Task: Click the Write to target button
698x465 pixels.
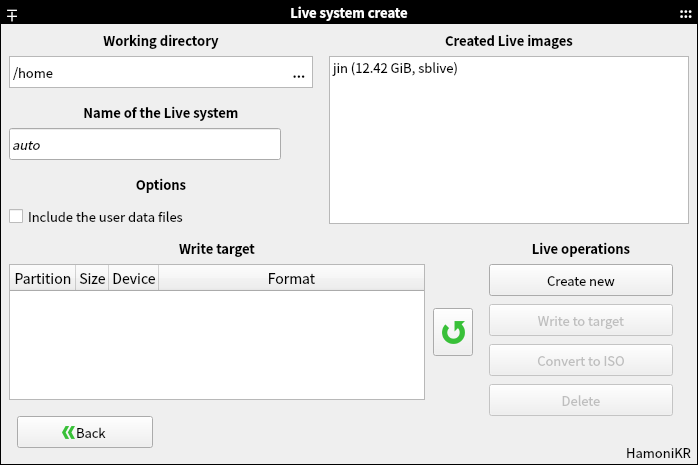Action: [x=580, y=321]
